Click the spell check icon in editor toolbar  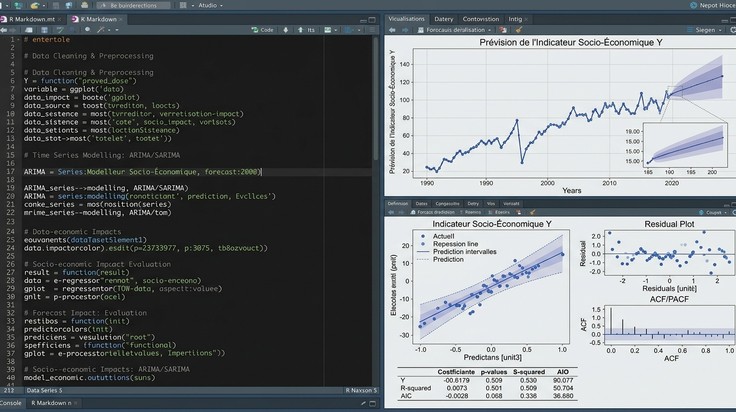[x=60, y=30]
